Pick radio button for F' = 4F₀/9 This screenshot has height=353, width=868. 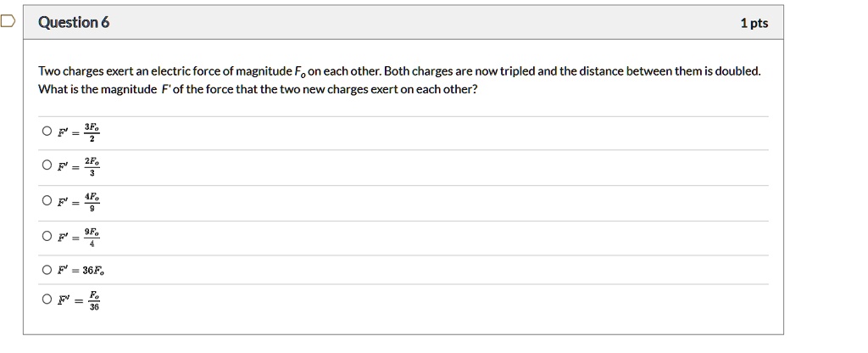click(46, 201)
